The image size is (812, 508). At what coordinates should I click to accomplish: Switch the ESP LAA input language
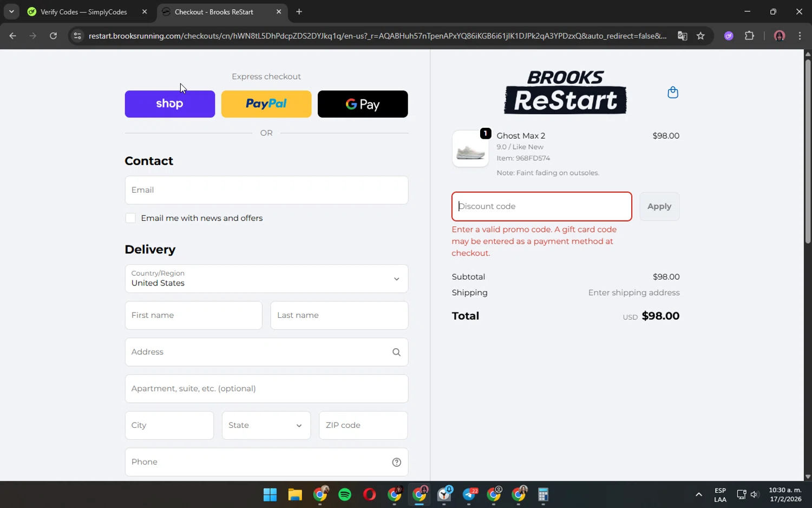pyautogui.click(x=720, y=494)
